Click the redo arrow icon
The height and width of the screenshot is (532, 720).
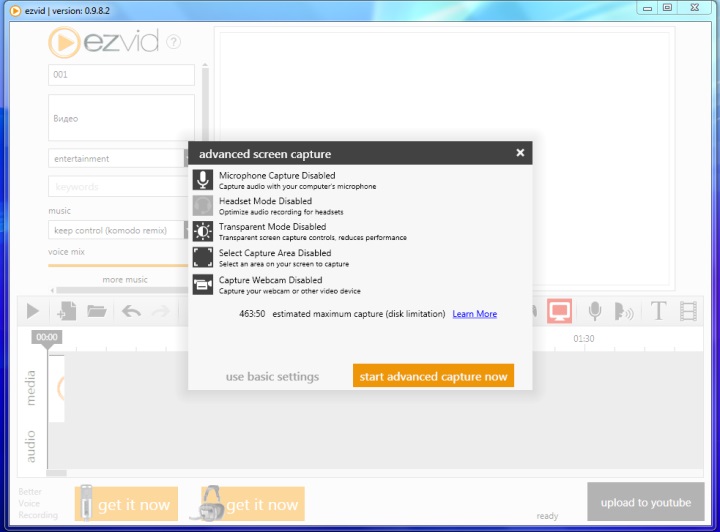click(161, 312)
